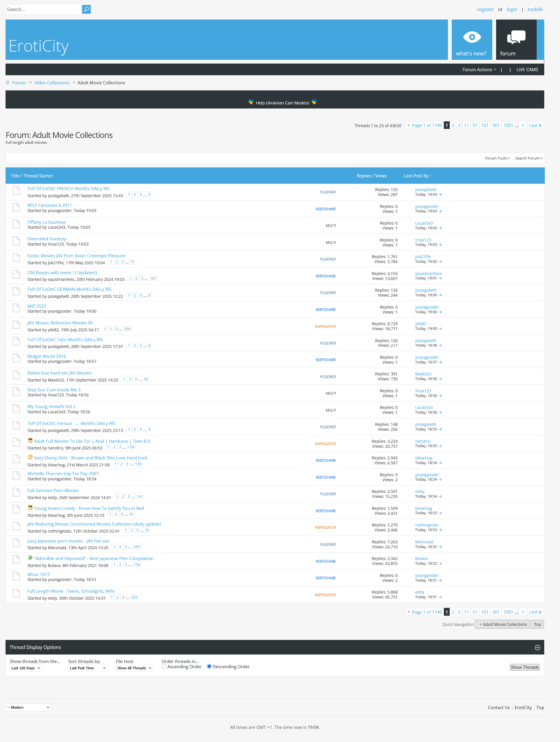Click the register link
The width and height of the screenshot is (560, 742).
pyautogui.click(x=485, y=9)
